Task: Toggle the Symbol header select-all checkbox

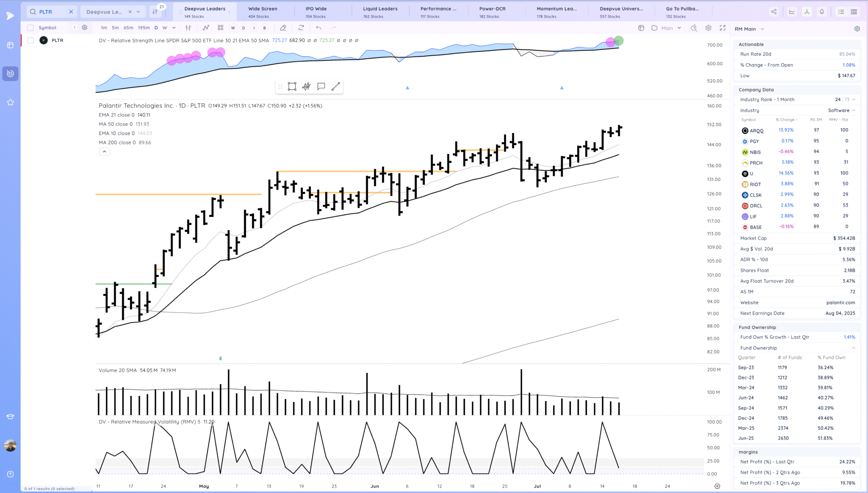Action: tap(31, 28)
